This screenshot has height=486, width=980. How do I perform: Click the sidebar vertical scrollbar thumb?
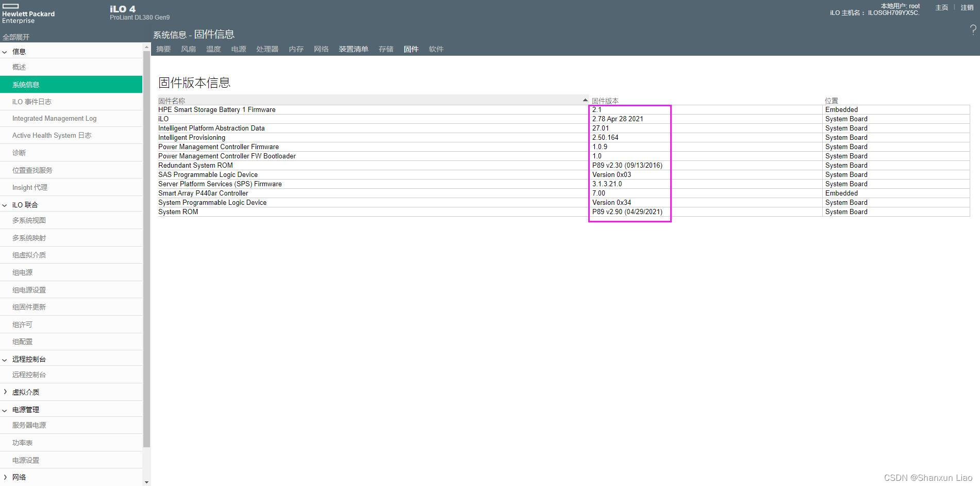click(147, 249)
